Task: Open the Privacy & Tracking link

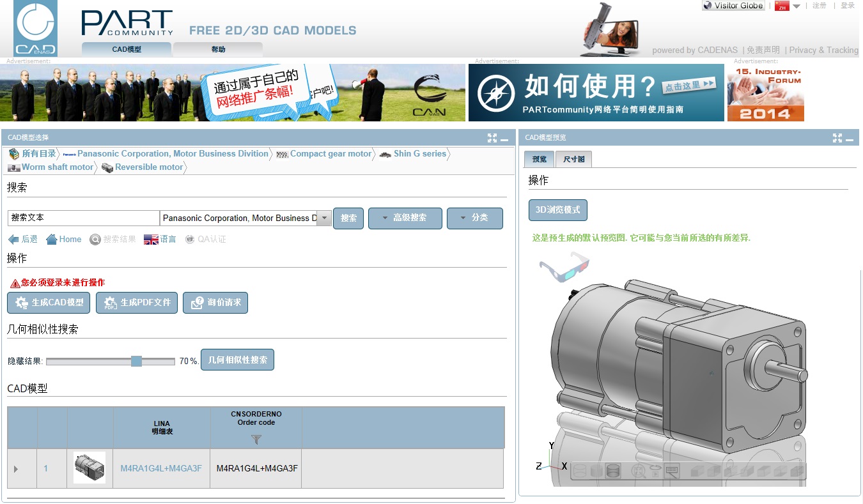Action: (x=824, y=50)
